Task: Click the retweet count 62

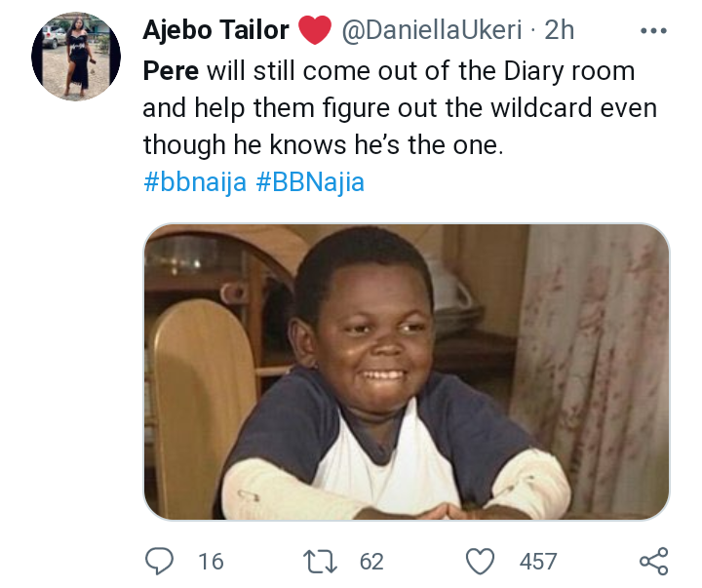Action: tap(371, 562)
